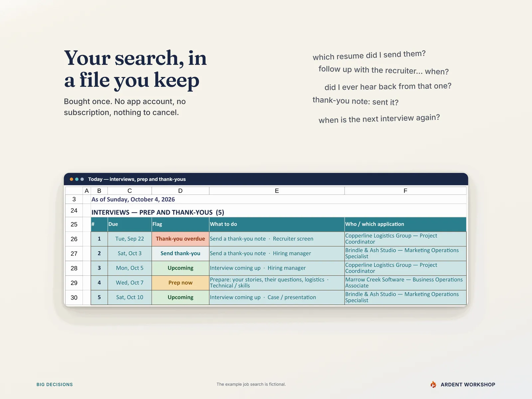Image resolution: width=532 pixels, height=399 pixels.
Task: Click the 'BIG DECISIONS' footer label
Action: (55, 384)
